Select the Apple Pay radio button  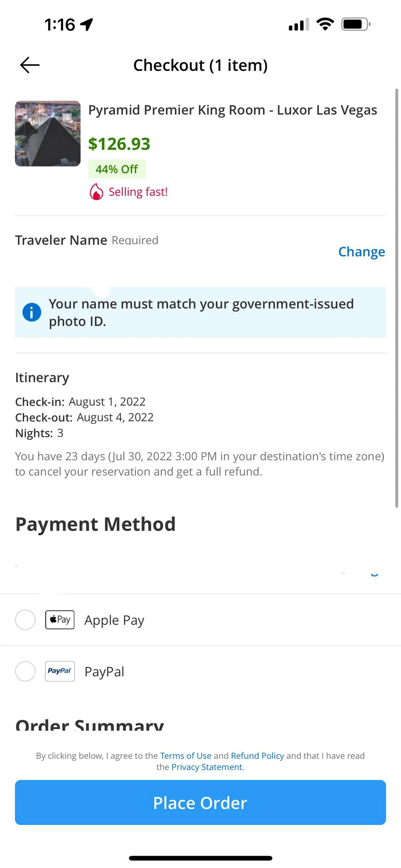(x=25, y=620)
